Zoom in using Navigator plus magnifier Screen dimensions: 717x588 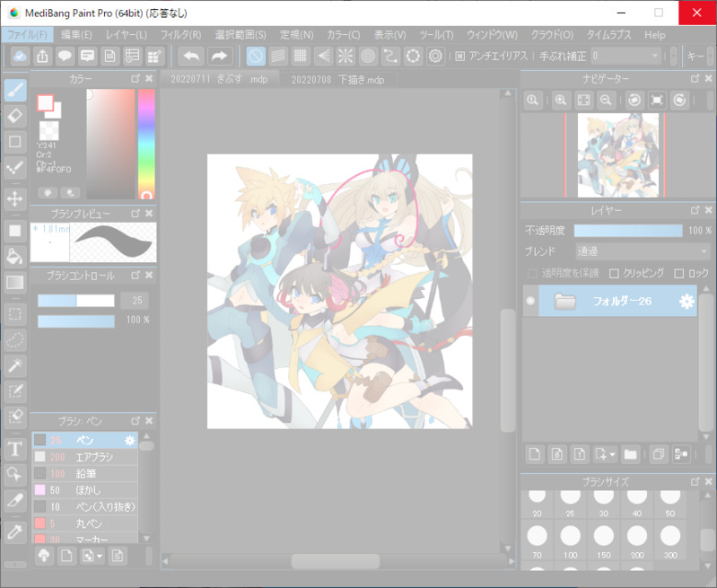[x=561, y=101]
